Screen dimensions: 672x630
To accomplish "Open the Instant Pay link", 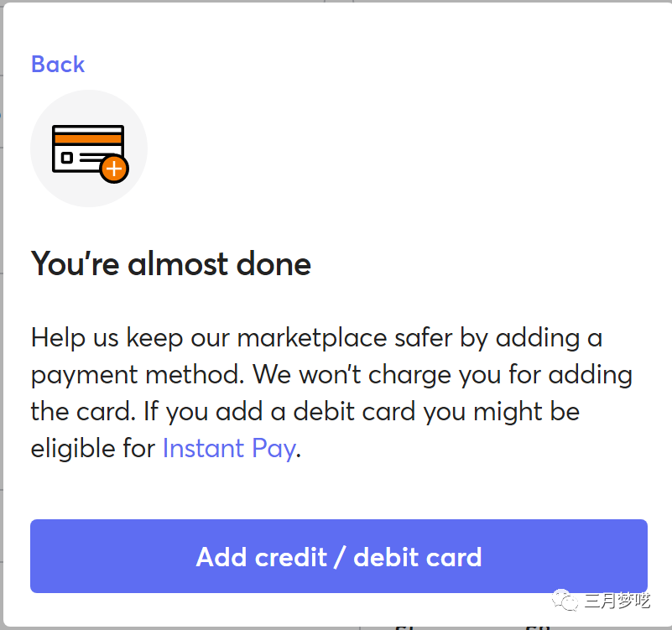I will pyautogui.click(x=228, y=449).
